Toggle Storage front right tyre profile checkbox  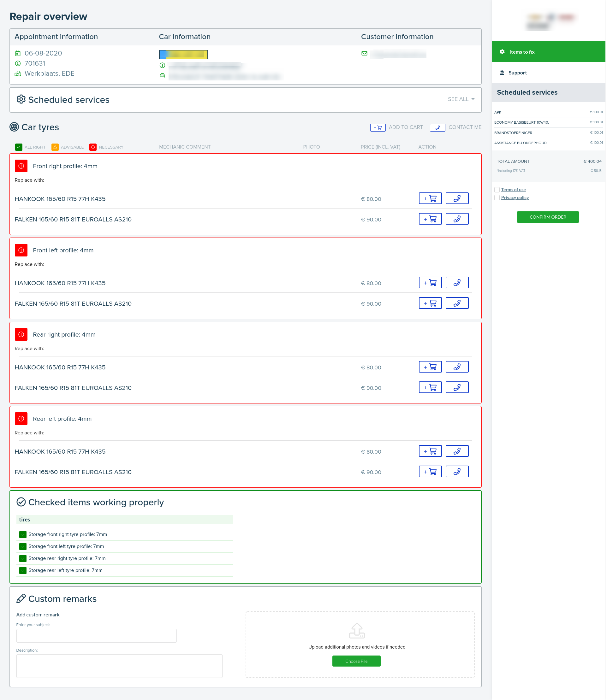pyautogui.click(x=23, y=534)
